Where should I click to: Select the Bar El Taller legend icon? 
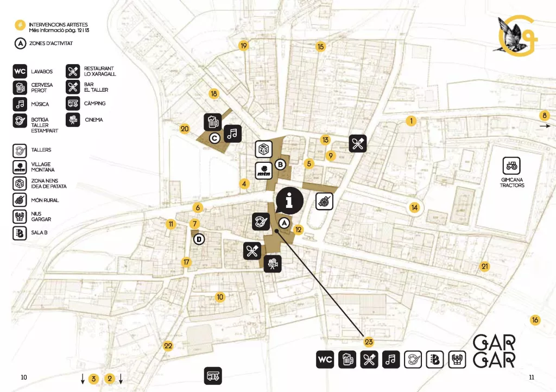click(x=73, y=87)
